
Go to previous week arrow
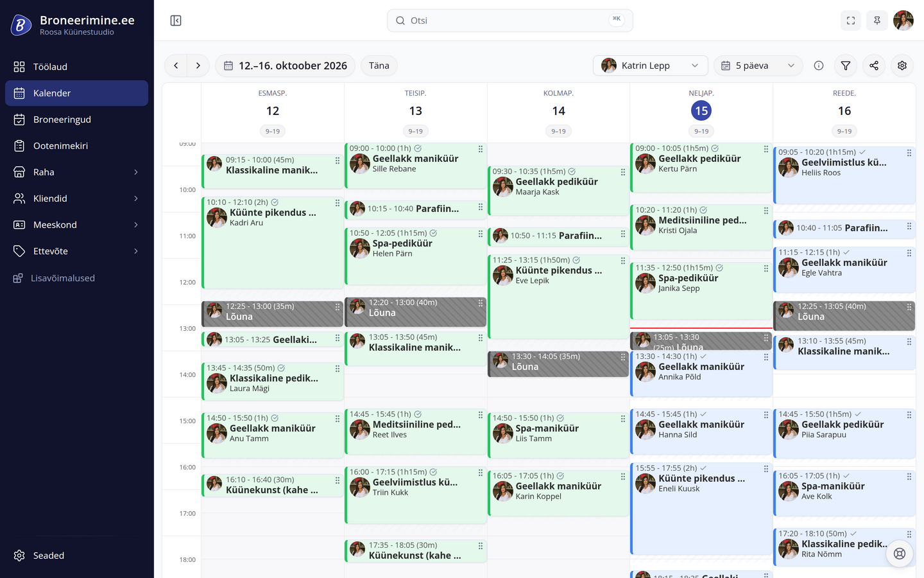tap(176, 66)
